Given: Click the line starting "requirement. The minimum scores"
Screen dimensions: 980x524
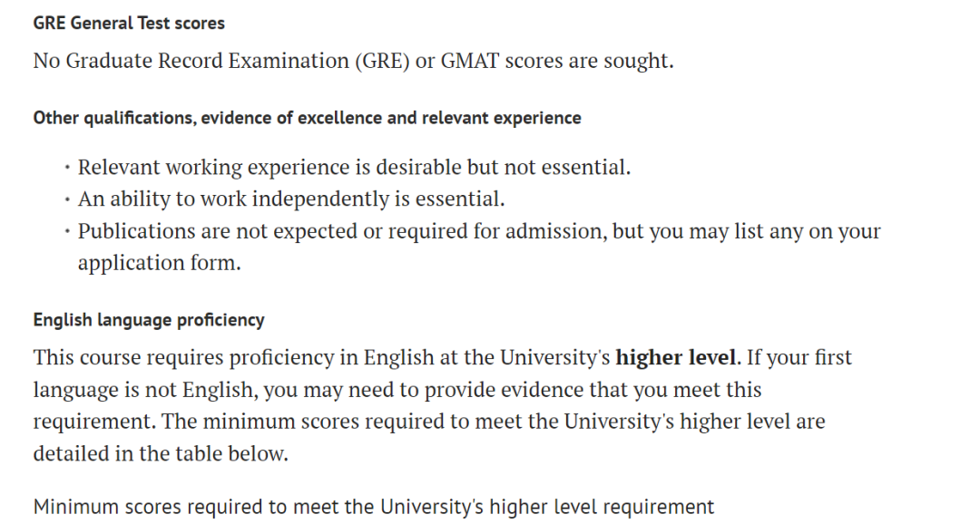Looking at the screenshot, I should coord(429,422).
